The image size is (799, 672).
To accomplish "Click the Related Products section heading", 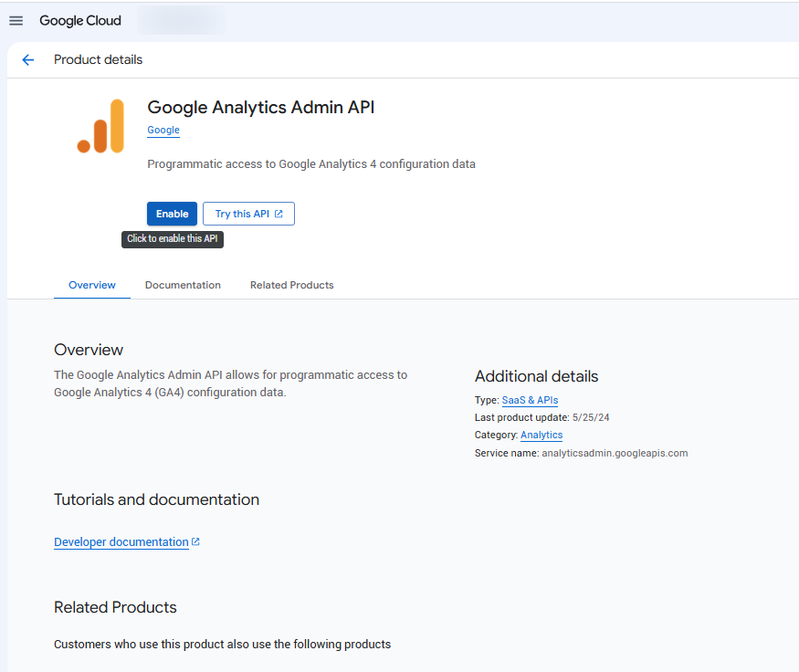I will 115,607.
